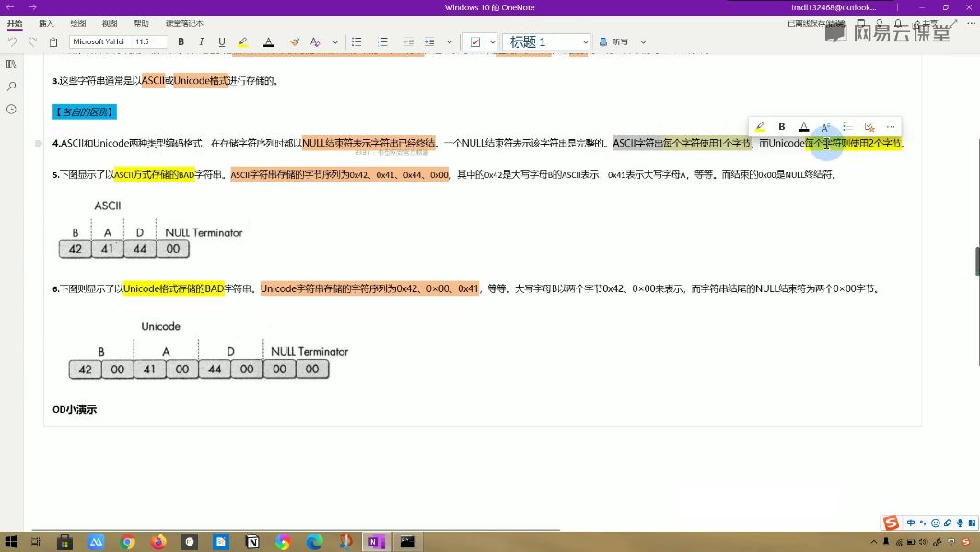Image resolution: width=980 pixels, height=552 pixels.
Task: Click the Undo icon on the ribbon
Action: pyautogui.click(x=13, y=41)
